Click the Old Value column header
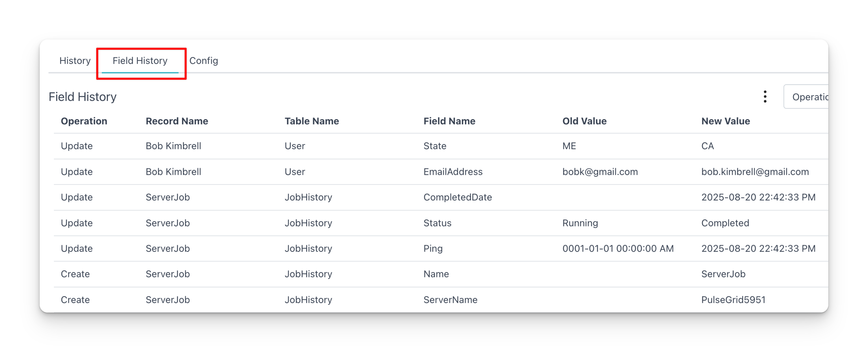 pos(584,121)
